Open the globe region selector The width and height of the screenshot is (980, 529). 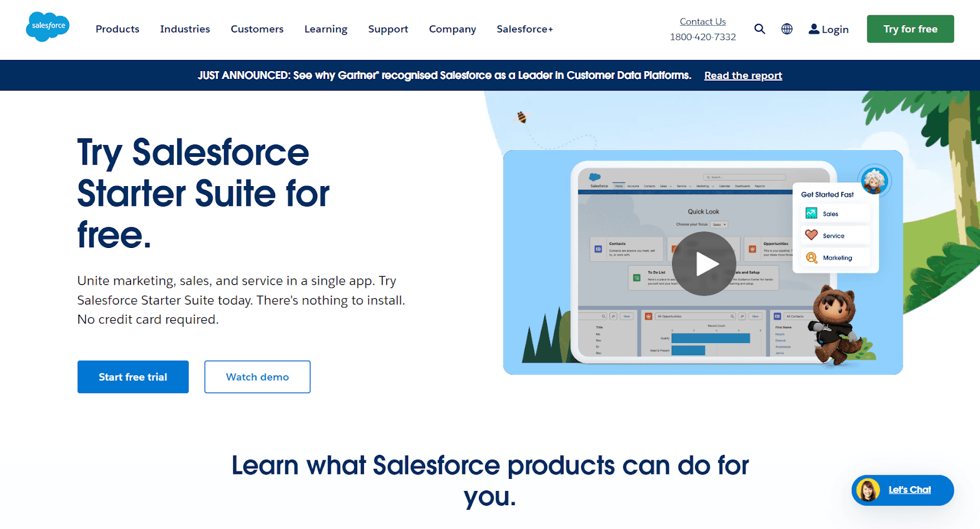(787, 29)
